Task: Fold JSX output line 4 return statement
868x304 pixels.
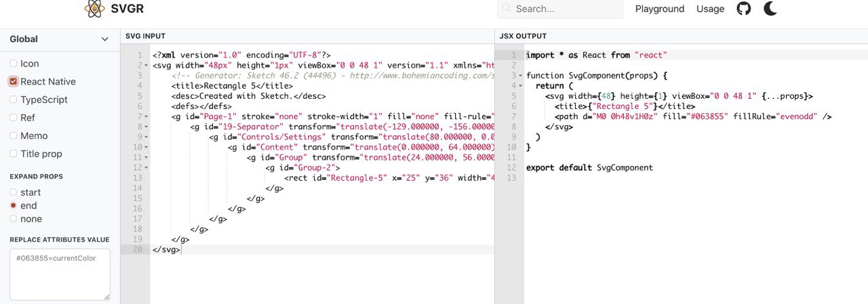Action: (520, 86)
